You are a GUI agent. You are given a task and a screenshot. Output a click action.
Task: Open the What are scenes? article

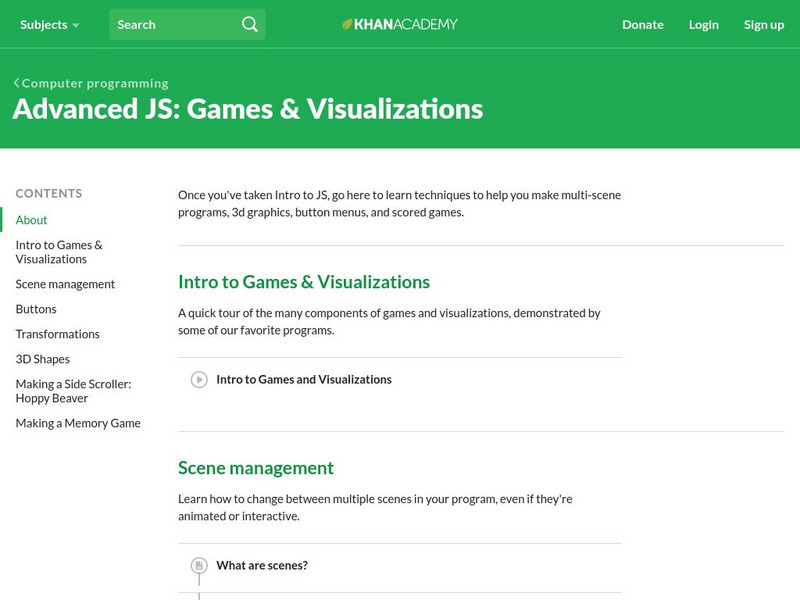(262, 566)
